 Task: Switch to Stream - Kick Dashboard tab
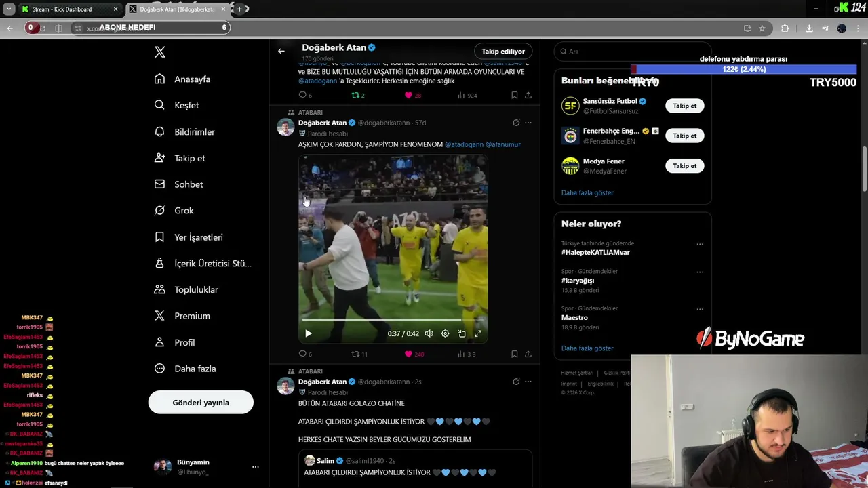click(68, 9)
